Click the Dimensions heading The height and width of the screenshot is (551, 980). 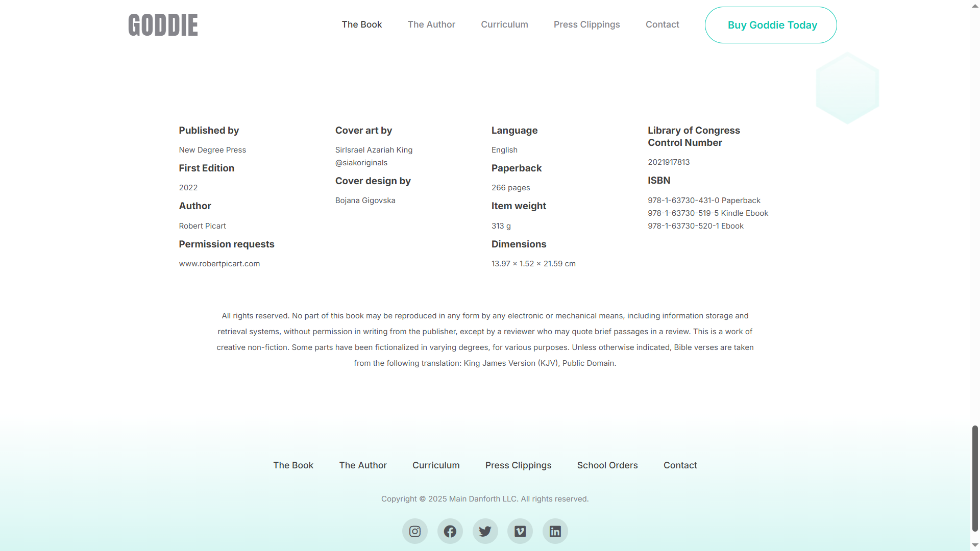point(519,244)
